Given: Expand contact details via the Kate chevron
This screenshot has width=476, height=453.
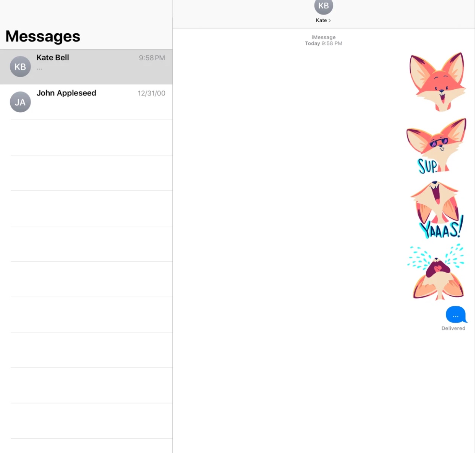Looking at the screenshot, I should click(329, 21).
